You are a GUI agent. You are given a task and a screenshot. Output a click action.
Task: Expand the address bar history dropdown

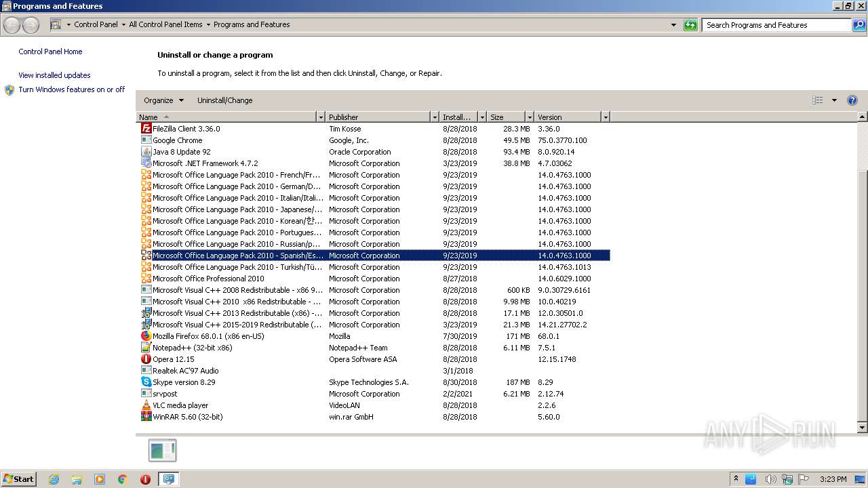click(x=673, y=25)
